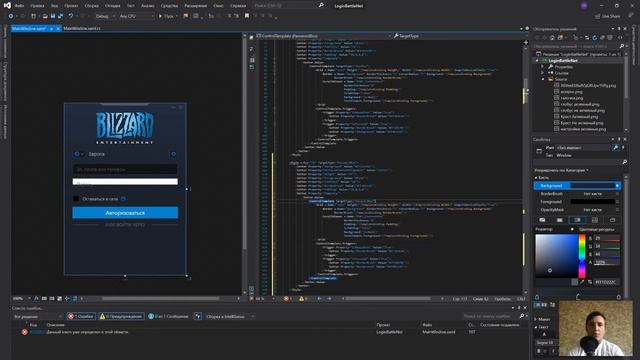640x360 pixels.
Task: Open the Правка menu
Action: (37, 6)
